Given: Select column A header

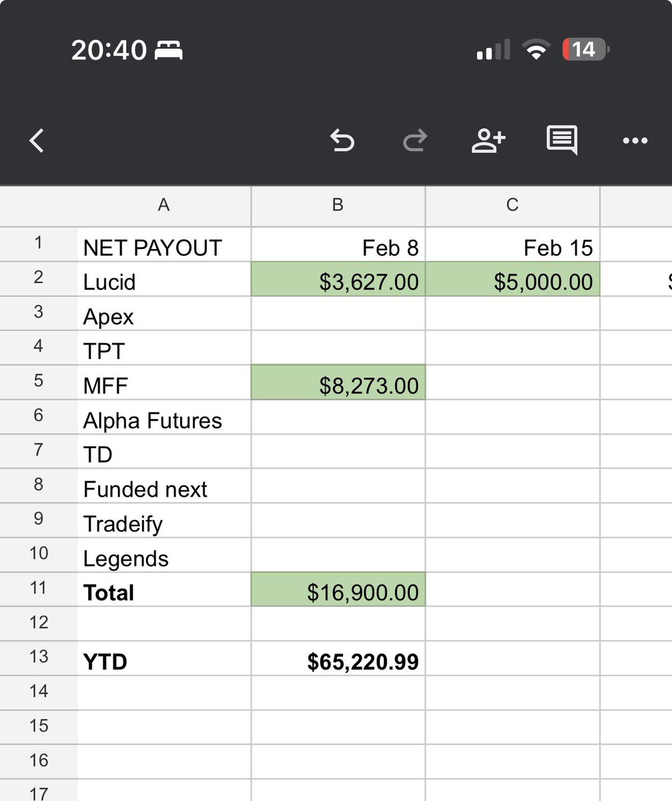Looking at the screenshot, I should tap(164, 206).
